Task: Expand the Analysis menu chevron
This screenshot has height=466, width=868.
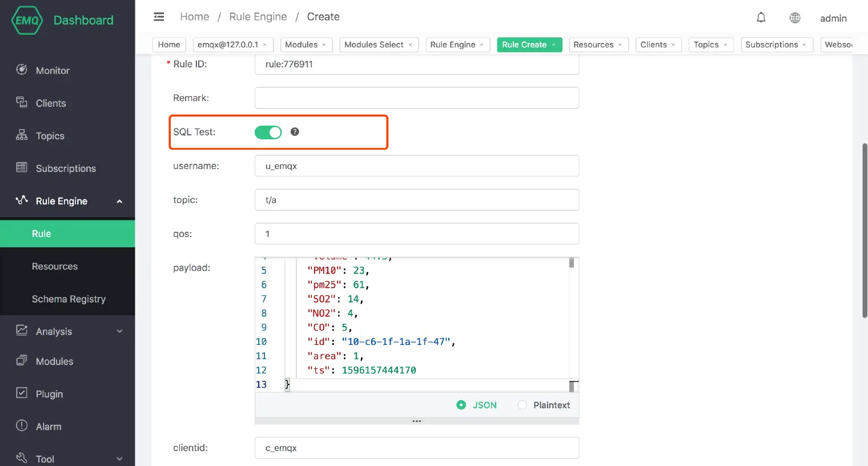Action: (x=119, y=331)
